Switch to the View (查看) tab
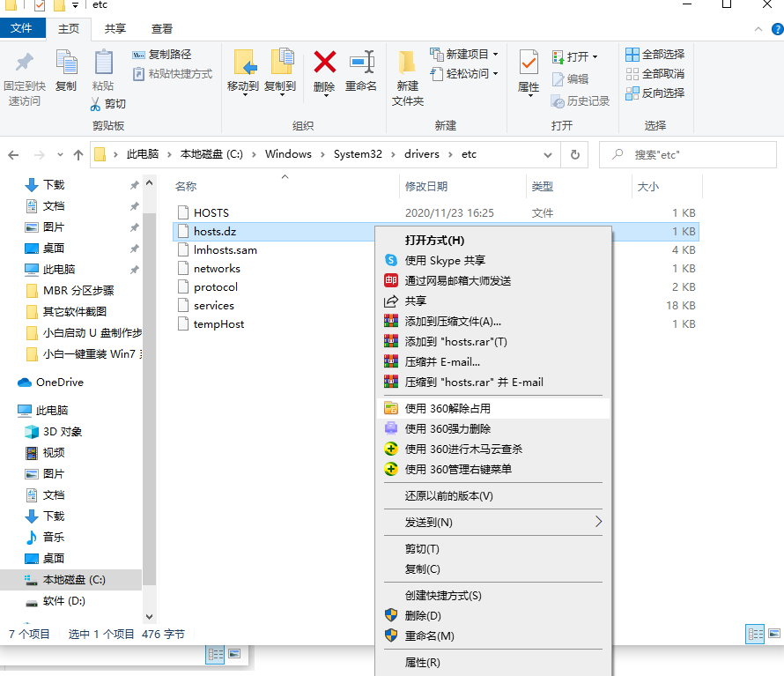The width and height of the screenshot is (784, 676). pyautogui.click(x=162, y=29)
